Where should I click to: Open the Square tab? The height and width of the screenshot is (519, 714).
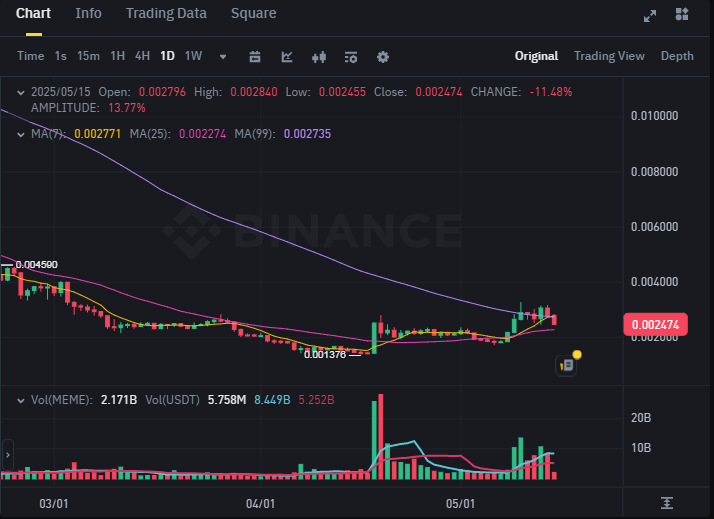253,14
